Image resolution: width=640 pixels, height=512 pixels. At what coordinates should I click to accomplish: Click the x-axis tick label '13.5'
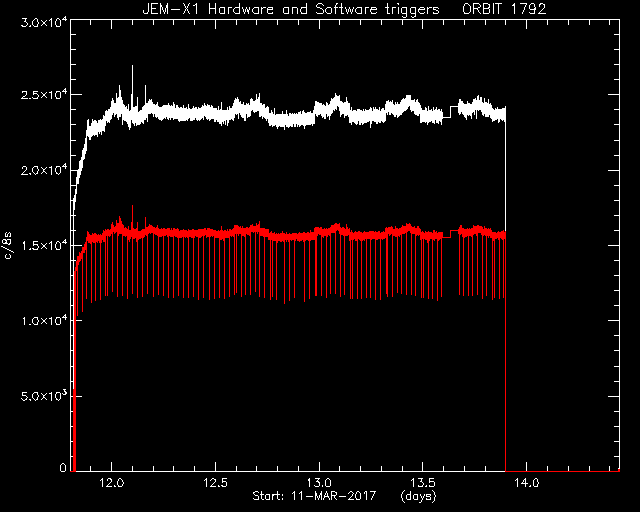coord(422,483)
